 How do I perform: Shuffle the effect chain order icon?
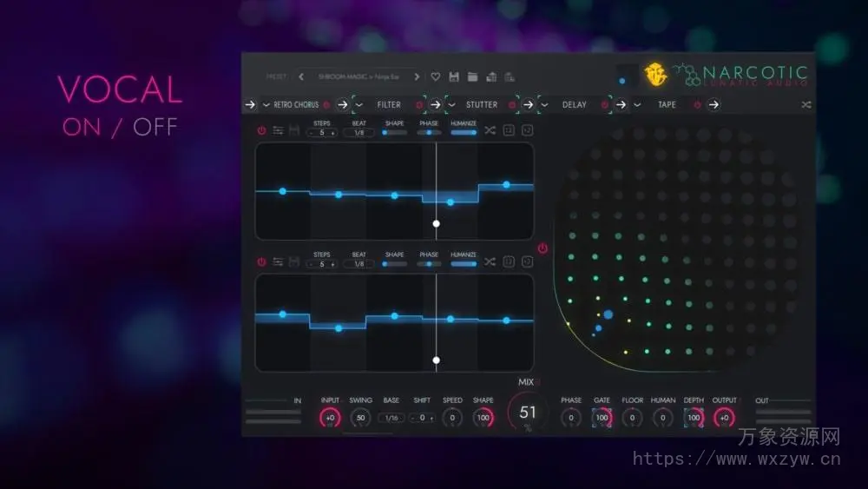pyautogui.click(x=806, y=105)
